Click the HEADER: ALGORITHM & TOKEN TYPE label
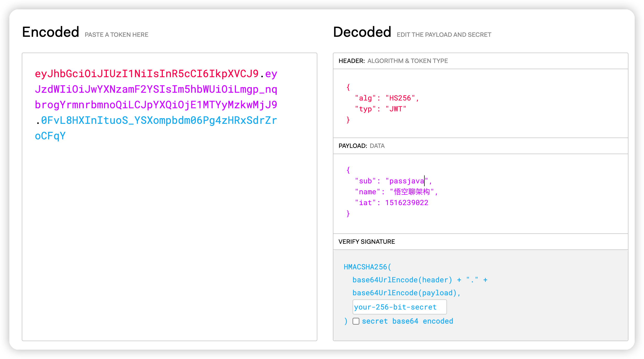The image size is (644, 359). [393, 61]
